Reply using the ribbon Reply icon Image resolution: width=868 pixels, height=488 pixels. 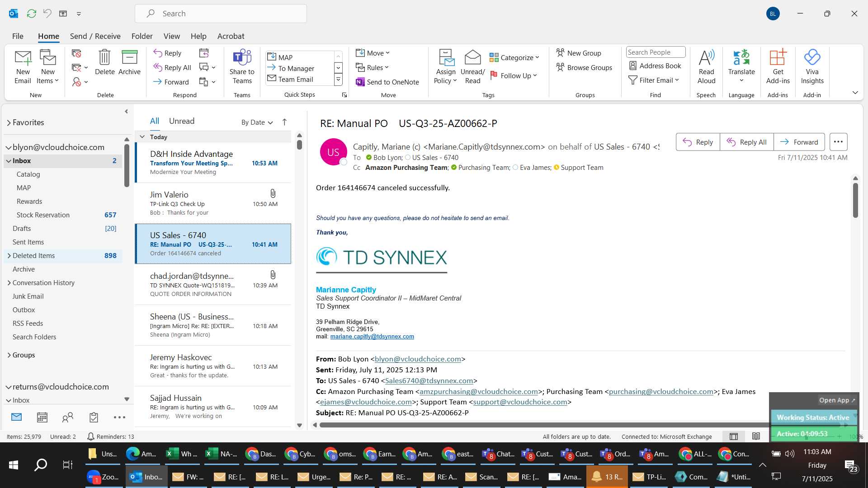167,53
